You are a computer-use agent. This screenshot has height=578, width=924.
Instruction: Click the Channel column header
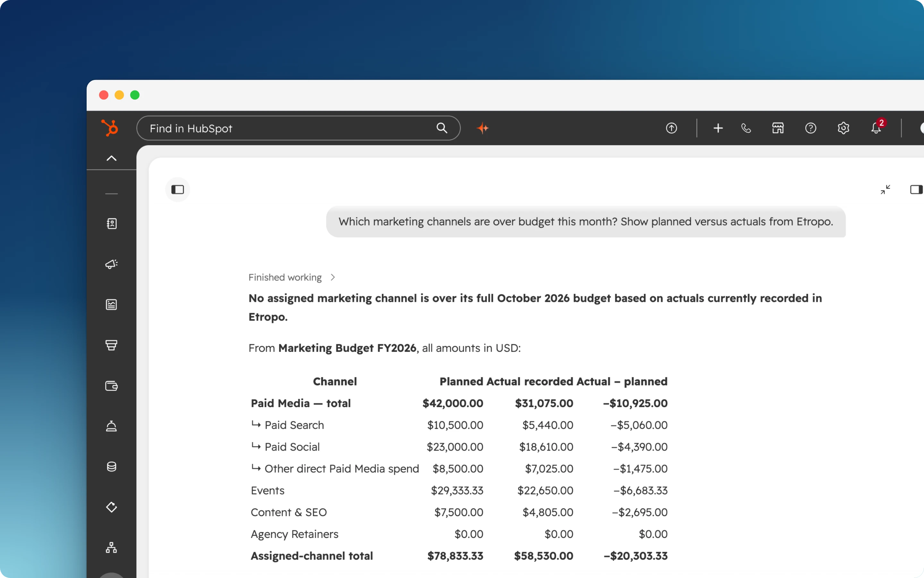(x=335, y=381)
